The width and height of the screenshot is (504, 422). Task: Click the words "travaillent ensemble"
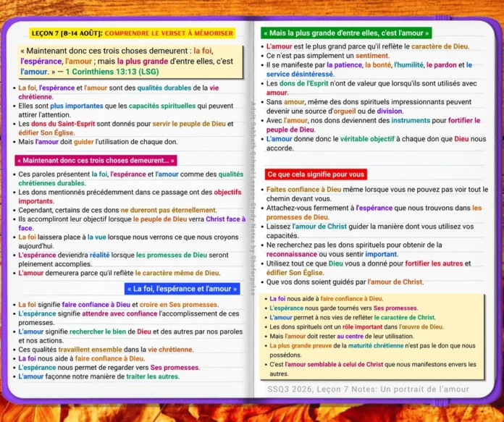coord(90,350)
